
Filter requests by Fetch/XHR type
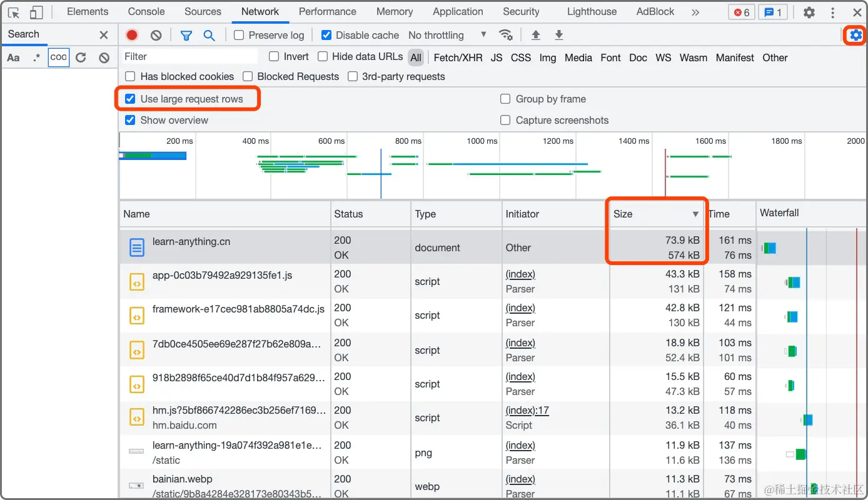(458, 57)
